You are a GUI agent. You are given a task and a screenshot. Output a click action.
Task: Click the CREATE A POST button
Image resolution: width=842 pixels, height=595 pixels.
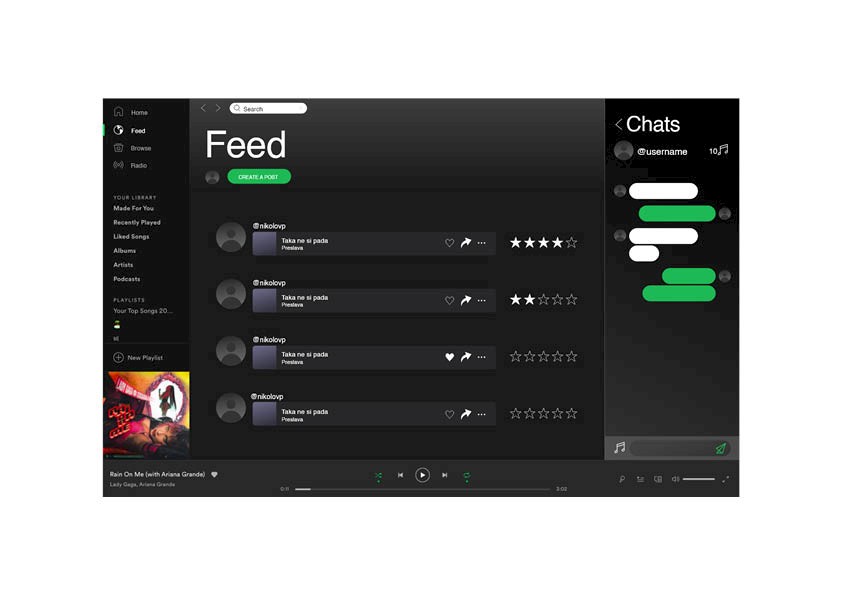[x=259, y=177]
